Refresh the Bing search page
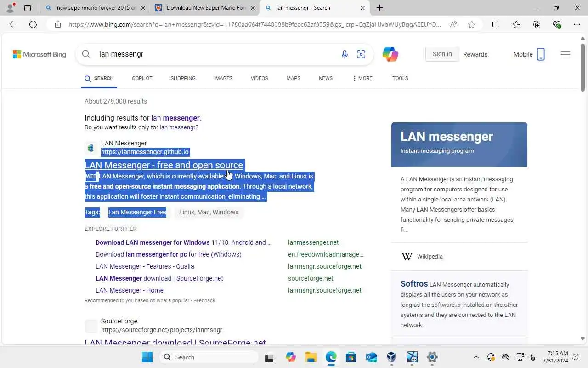 [x=33, y=24]
